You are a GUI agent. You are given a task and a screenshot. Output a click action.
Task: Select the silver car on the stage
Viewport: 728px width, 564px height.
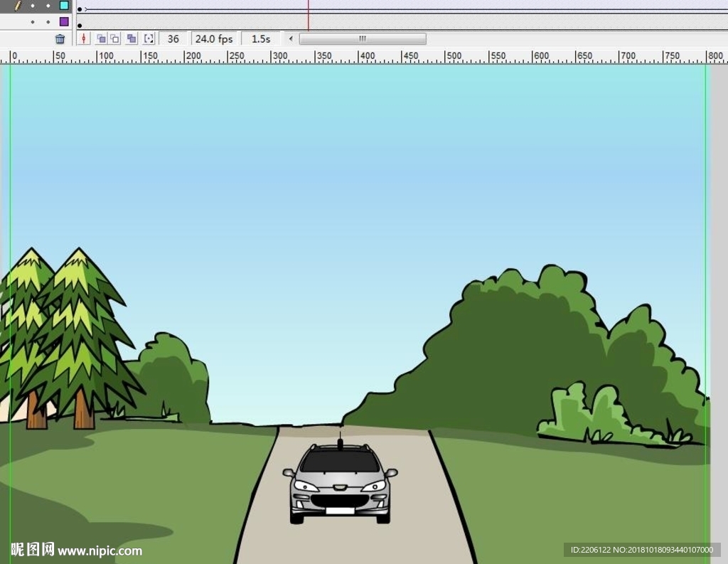click(340, 482)
